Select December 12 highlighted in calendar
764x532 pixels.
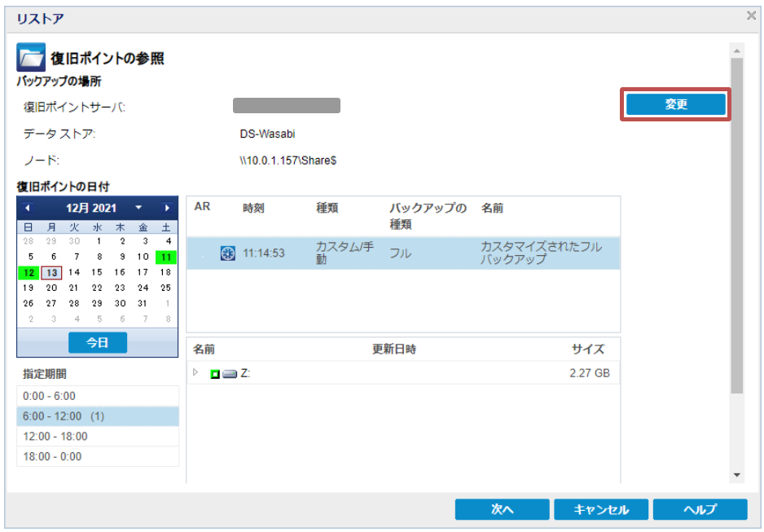tap(29, 272)
